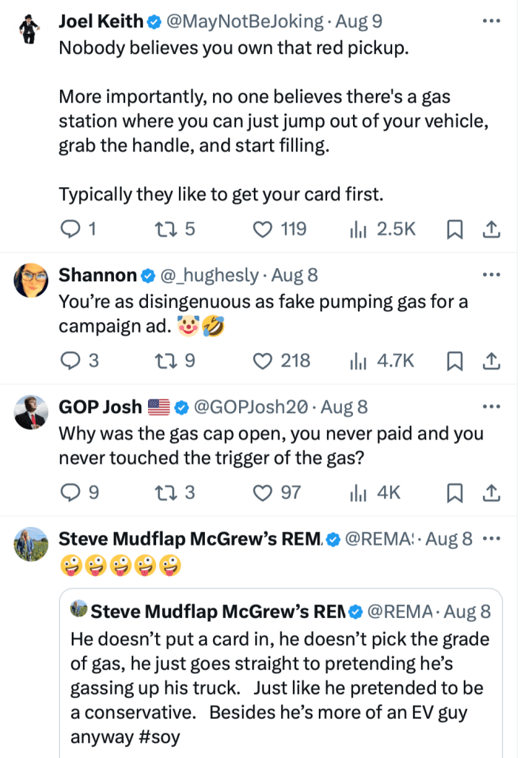This screenshot has width=532, height=758.
Task: Click Joel Keith's profile avatar
Action: [30, 30]
